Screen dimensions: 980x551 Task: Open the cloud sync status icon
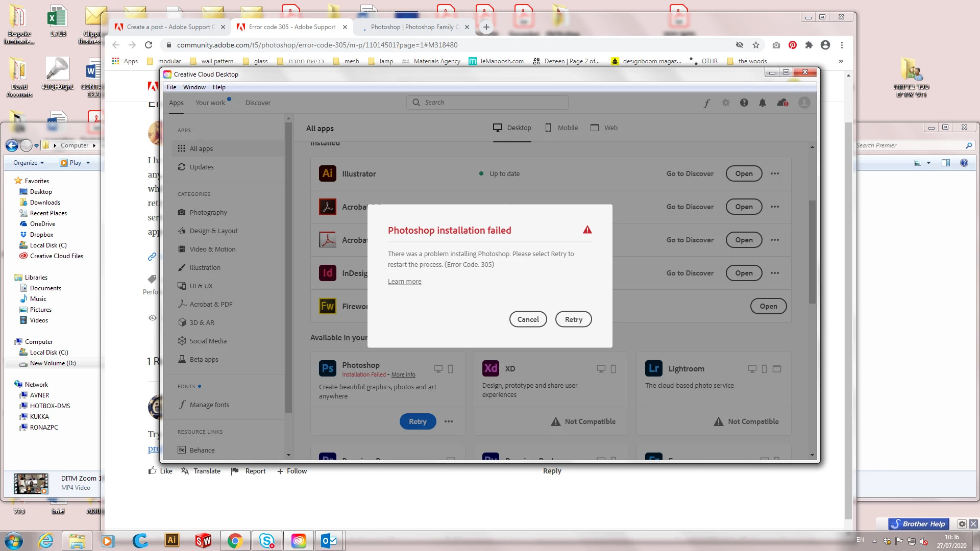click(782, 103)
